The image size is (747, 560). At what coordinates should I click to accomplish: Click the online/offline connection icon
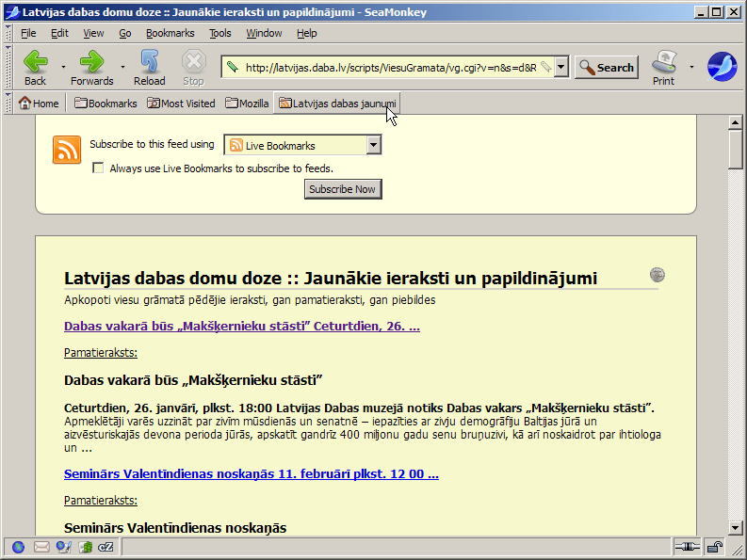pyautogui.click(x=687, y=547)
